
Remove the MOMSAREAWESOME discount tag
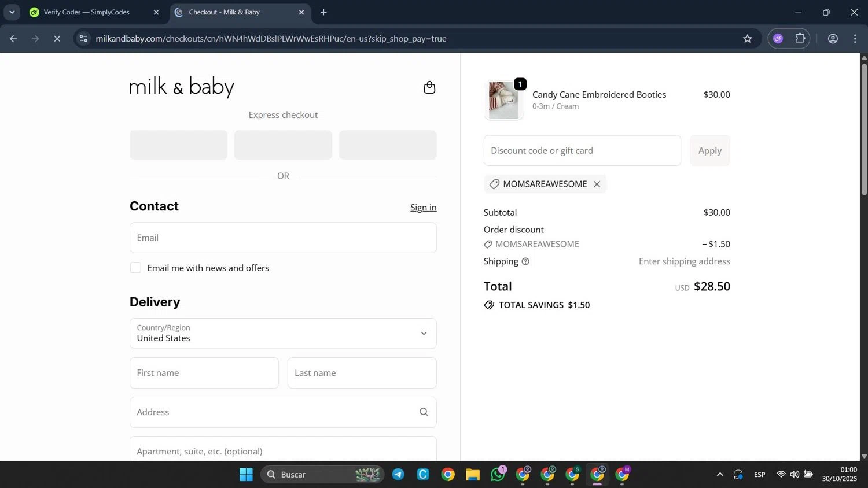tap(597, 184)
